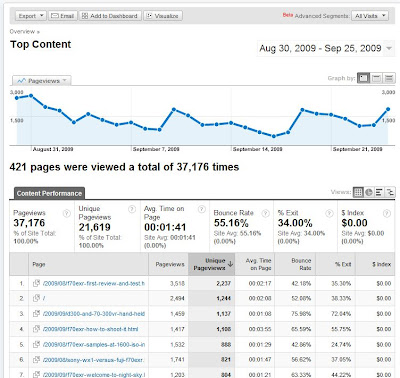Open the date range dropdown arrow
This screenshot has width=400, height=378.
click(x=389, y=49)
